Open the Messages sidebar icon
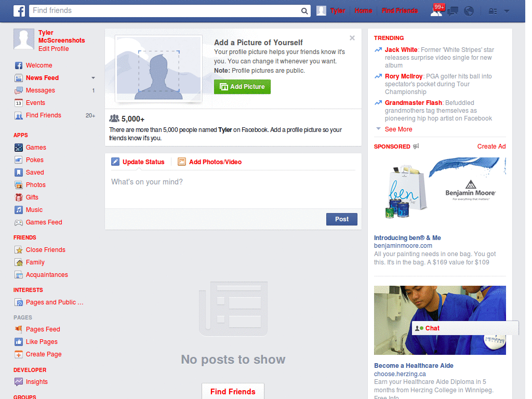The width and height of the screenshot is (532, 399). 19,90
